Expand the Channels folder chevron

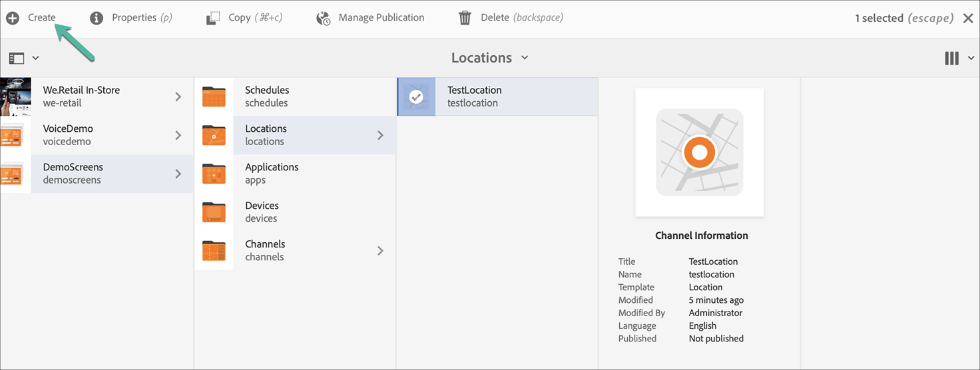[380, 251]
